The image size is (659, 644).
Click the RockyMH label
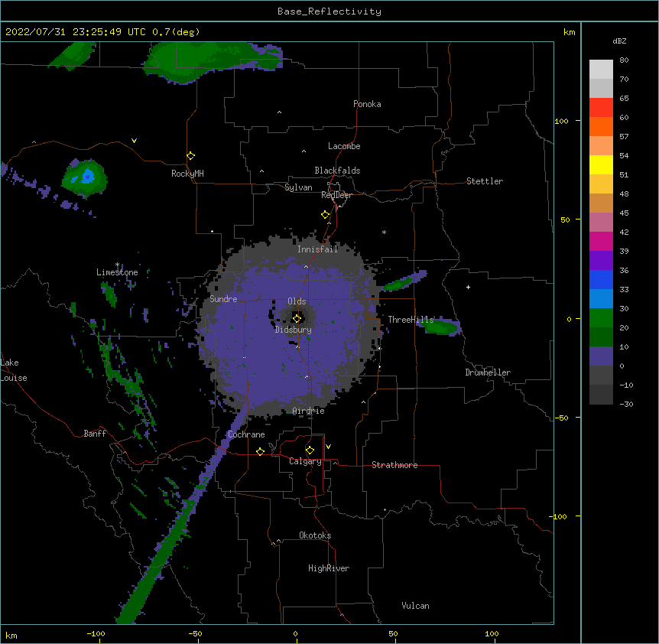point(187,174)
